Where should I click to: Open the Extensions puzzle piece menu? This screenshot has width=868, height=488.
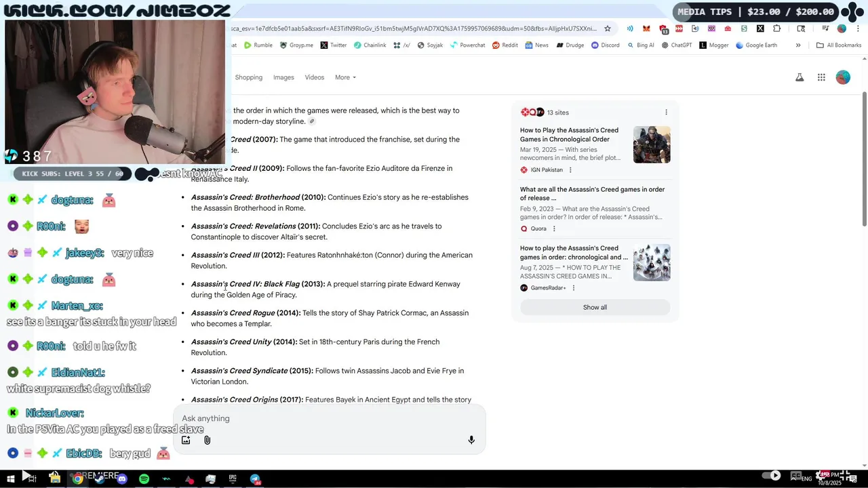[x=777, y=28]
